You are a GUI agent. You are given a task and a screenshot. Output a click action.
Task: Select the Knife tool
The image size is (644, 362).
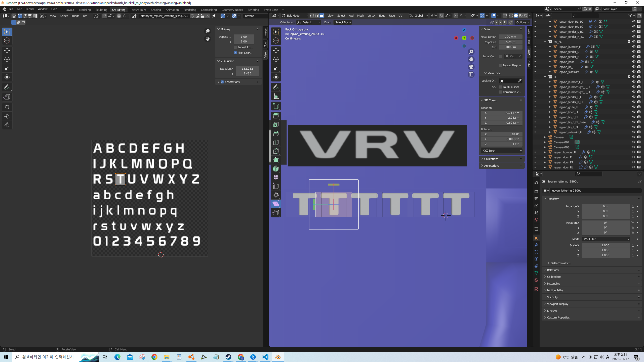click(x=276, y=151)
